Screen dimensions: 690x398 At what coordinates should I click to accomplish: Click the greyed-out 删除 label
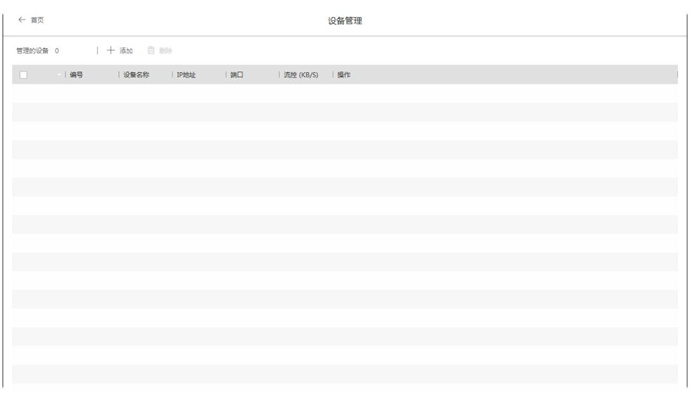click(x=165, y=51)
